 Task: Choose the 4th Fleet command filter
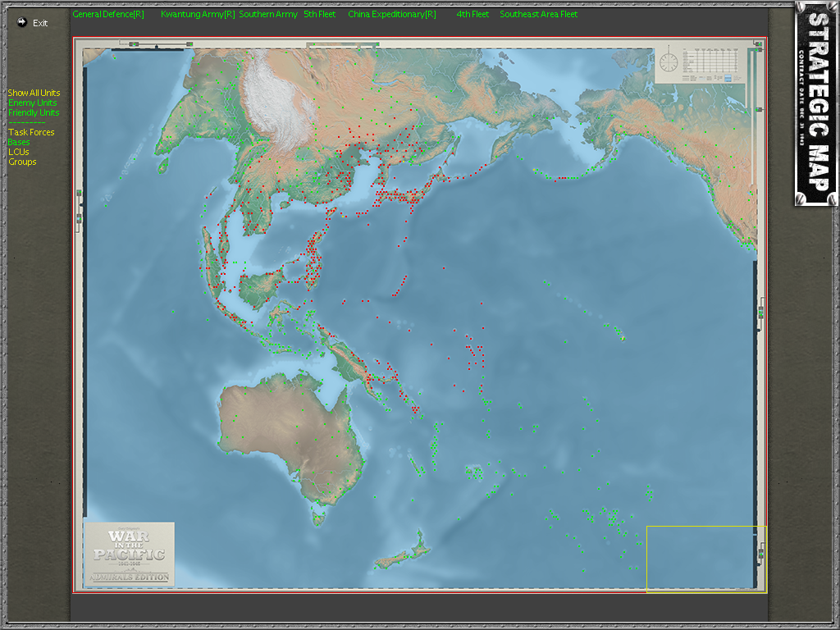point(472,15)
